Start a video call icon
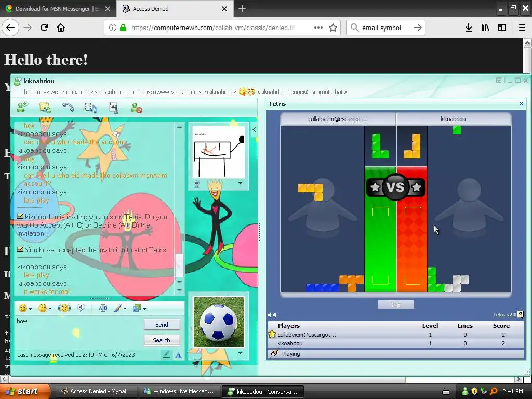This screenshot has width=532, height=399. click(x=90, y=108)
